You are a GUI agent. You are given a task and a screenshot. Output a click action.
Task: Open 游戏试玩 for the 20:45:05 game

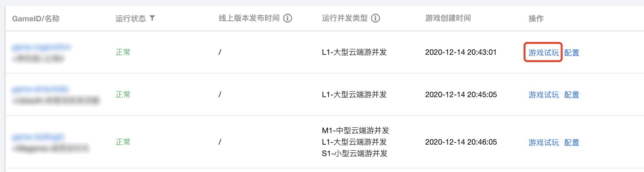(x=543, y=95)
